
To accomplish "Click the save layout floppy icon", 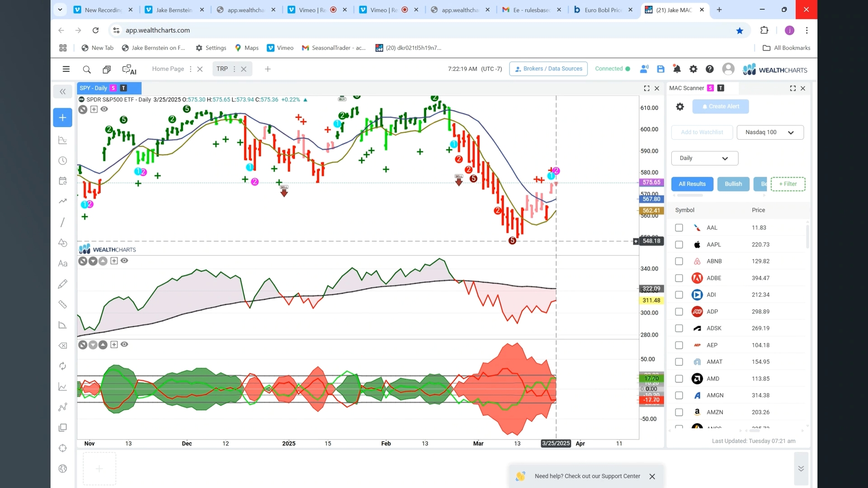I will [x=660, y=69].
